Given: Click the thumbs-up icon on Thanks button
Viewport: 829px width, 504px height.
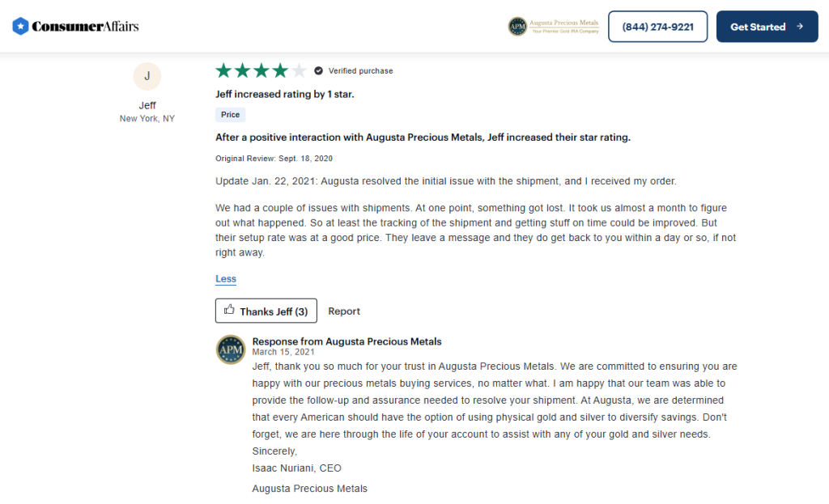Looking at the screenshot, I should click(x=229, y=310).
